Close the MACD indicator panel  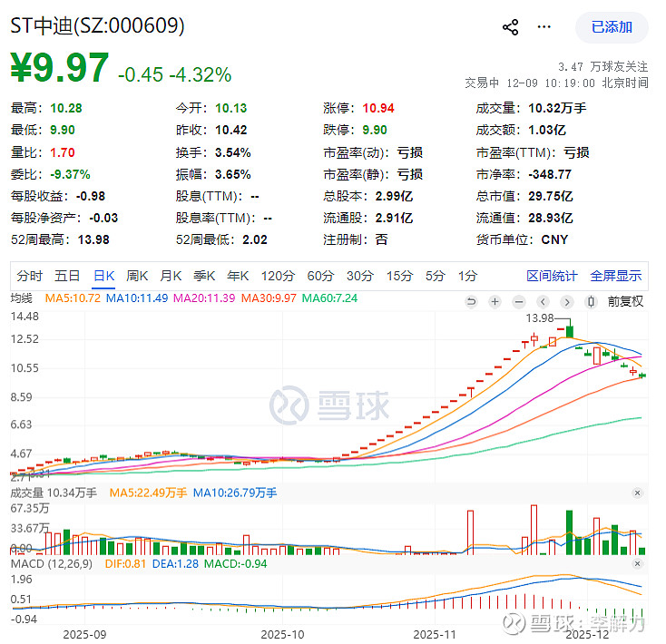637,564
